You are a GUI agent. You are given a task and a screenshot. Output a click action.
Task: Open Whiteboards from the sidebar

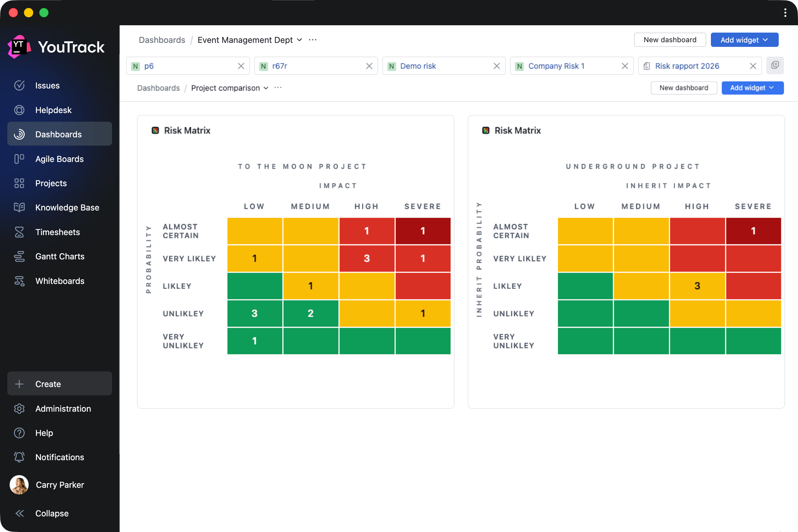[x=60, y=281]
